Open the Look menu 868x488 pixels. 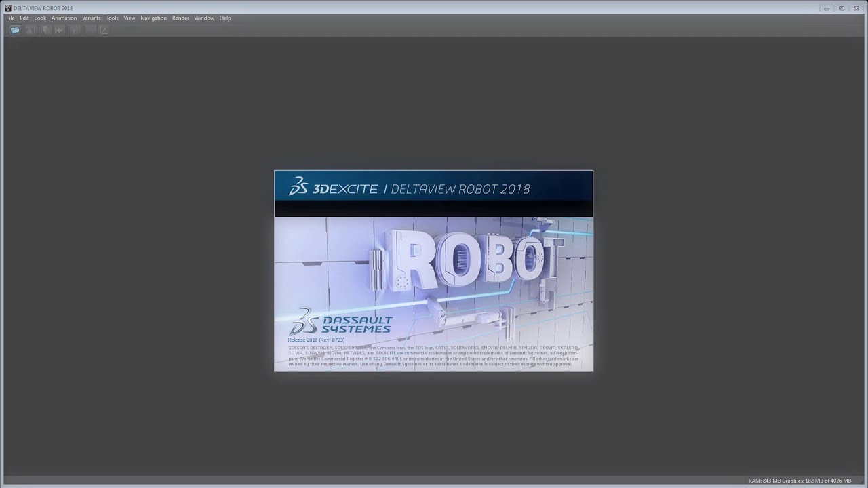[x=40, y=18]
